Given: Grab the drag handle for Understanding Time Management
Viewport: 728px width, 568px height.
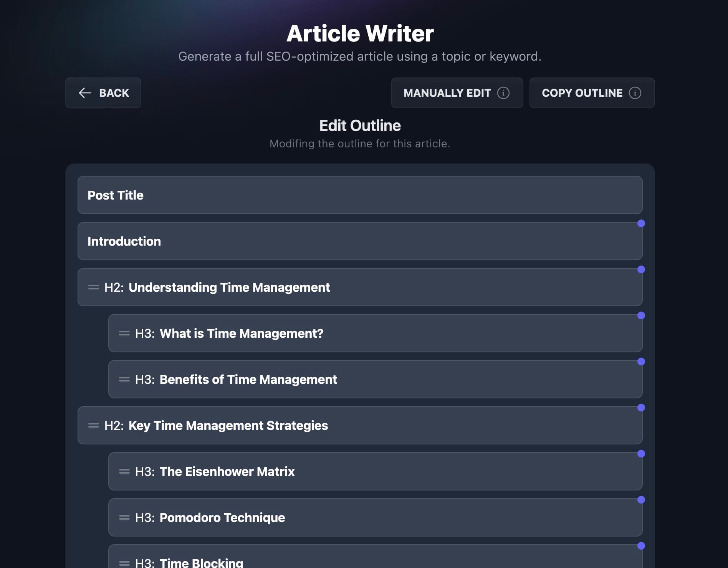Looking at the screenshot, I should [x=93, y=287].
